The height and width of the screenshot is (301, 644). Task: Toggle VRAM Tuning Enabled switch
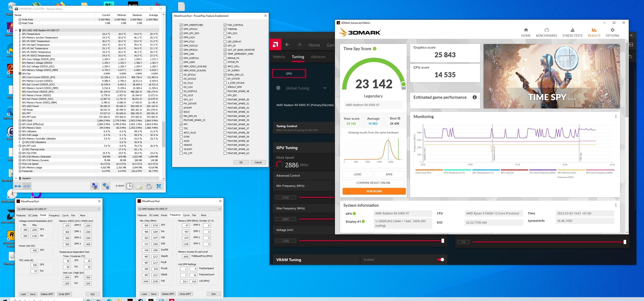pyautogui.click(x=440, y=259)
